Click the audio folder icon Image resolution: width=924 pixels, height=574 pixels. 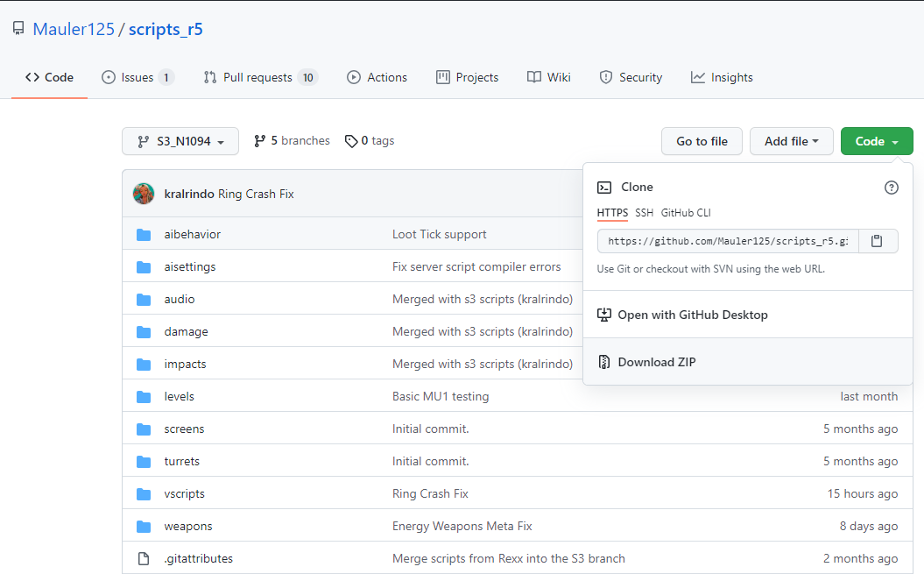tap(144, 300)
